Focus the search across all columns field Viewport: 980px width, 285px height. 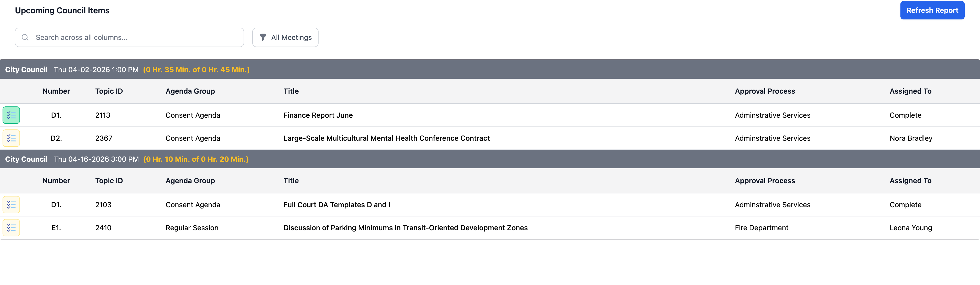(137, 37)
